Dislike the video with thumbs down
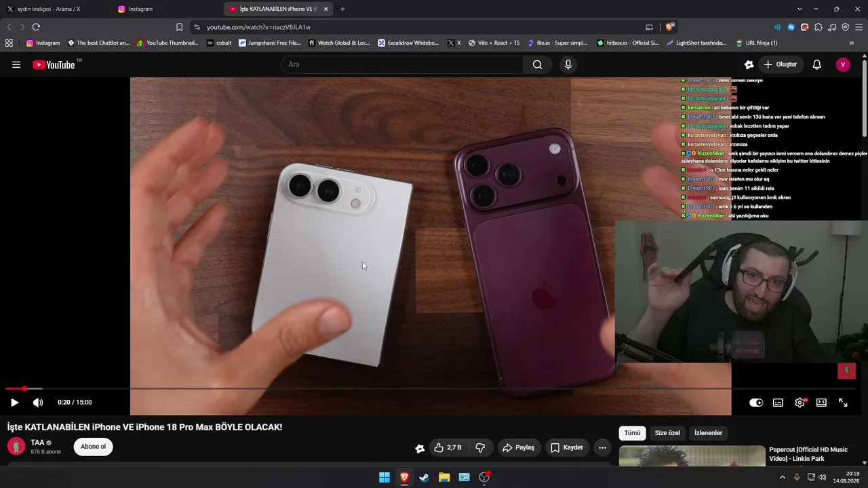 (480, 447)
